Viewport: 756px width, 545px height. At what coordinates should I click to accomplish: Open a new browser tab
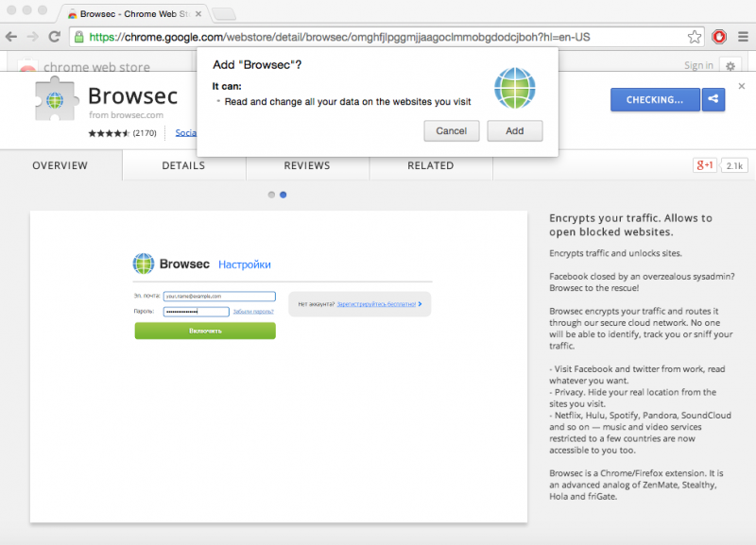(224, 14)
